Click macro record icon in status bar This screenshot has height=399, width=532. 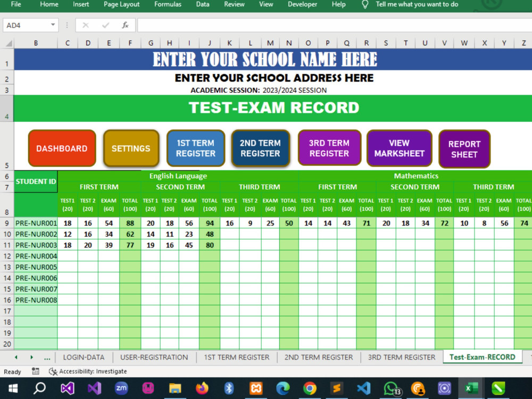[x=35, y=371]
